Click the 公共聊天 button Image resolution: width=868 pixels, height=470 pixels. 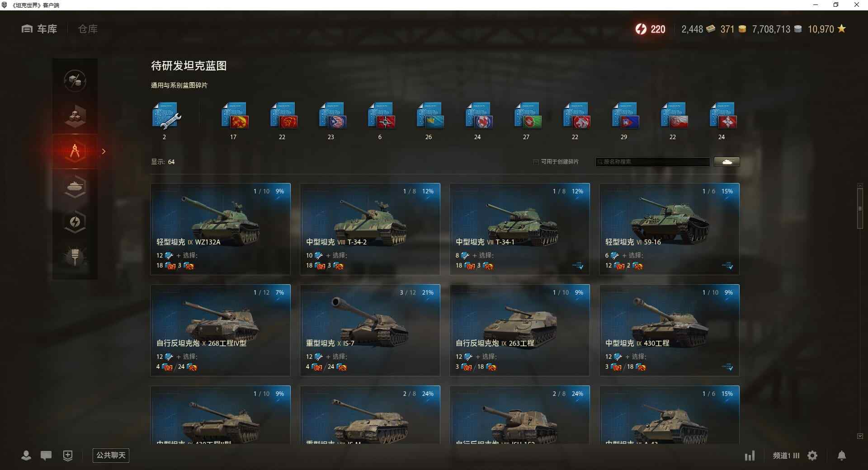pos(111,455)
